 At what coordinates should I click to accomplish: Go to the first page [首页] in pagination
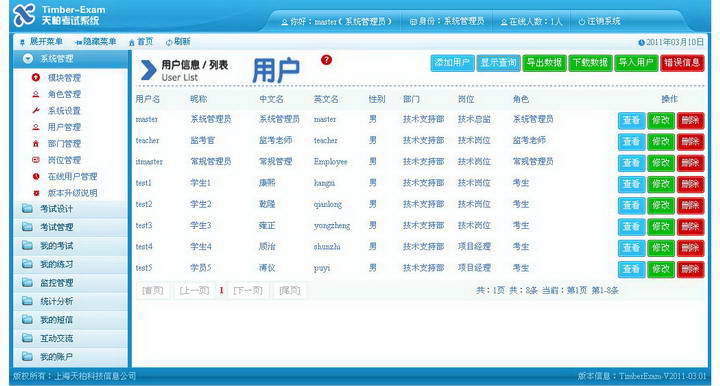tap(152, 291)
